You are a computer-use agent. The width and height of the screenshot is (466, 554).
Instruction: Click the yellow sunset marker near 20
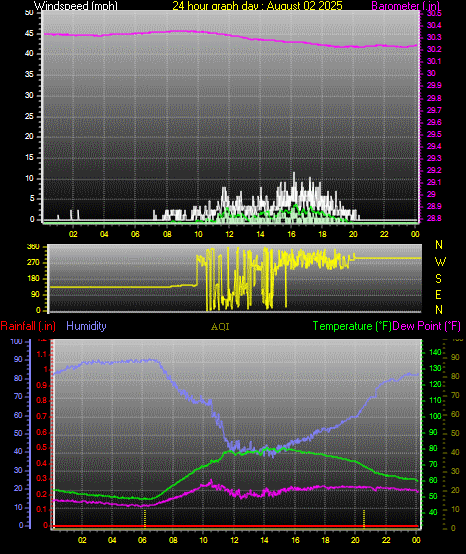click(364, 518)
